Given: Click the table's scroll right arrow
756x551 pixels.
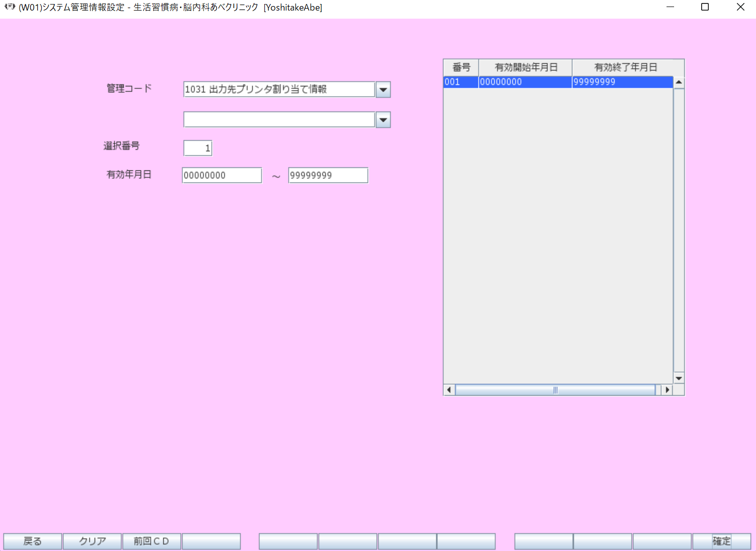Looking at the screenshot, I should [667, 390].
